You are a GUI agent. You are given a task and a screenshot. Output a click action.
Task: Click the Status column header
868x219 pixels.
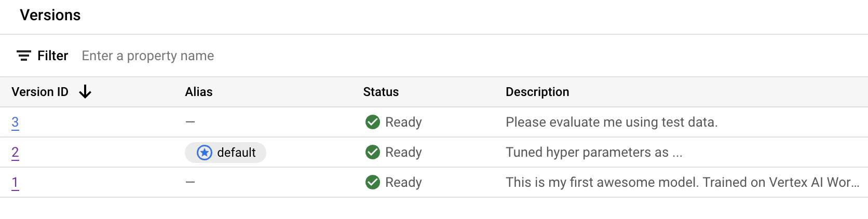click(381, 92)
